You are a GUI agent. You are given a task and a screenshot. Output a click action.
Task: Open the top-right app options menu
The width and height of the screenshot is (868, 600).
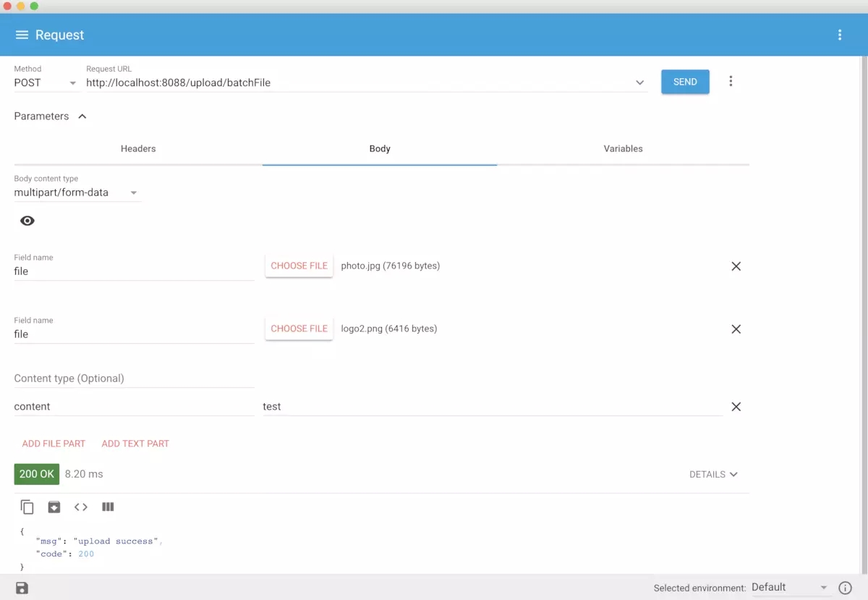(x=839, y=35)
